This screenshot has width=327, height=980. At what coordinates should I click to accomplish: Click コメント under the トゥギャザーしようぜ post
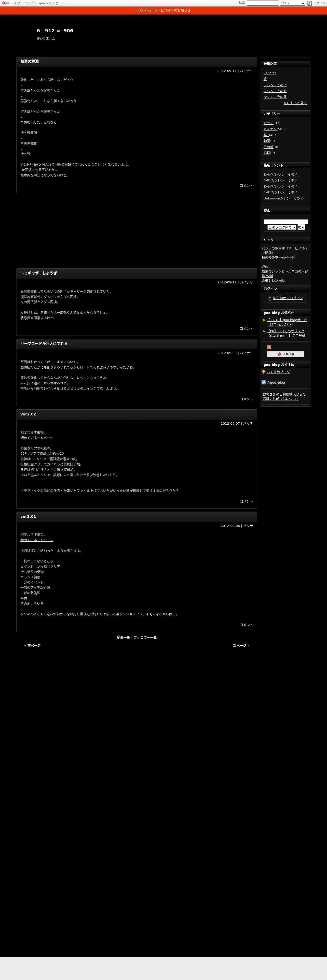(246, 329)
